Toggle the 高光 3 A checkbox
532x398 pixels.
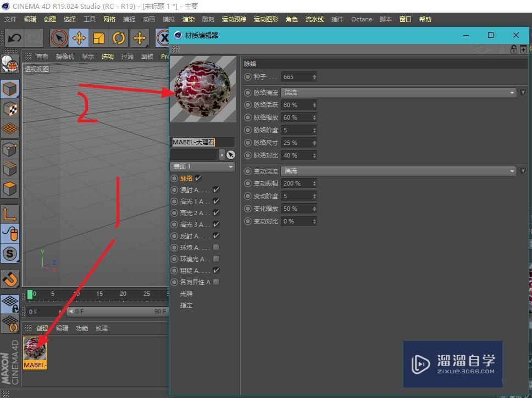coord(216,225)
